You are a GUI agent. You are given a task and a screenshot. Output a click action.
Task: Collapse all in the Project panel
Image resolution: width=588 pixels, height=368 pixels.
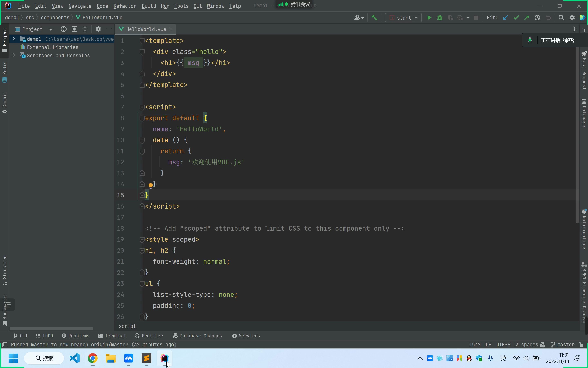(85, 29)
